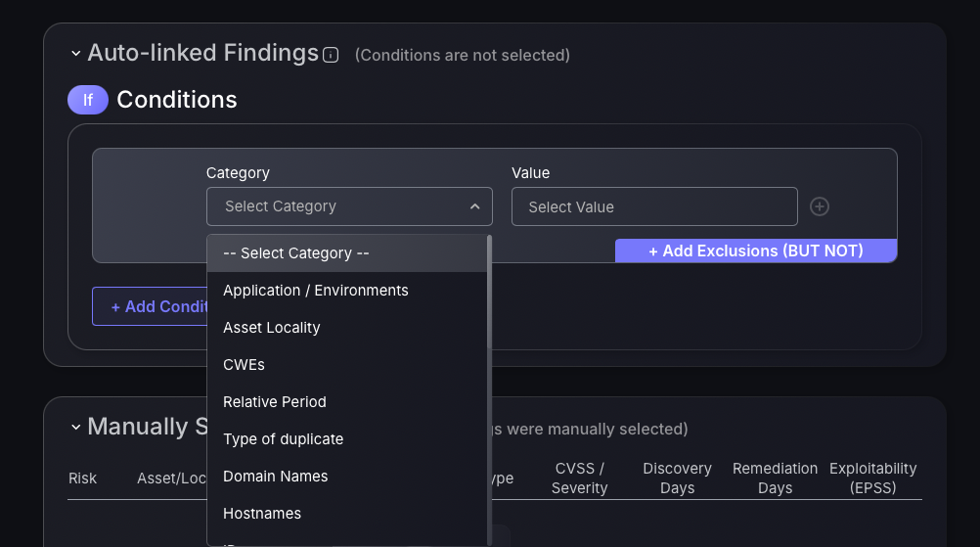This screenshot has width=980, height=547.
Task: Select the placeholder -- Select Category -- entry
Action: [347, 253]
